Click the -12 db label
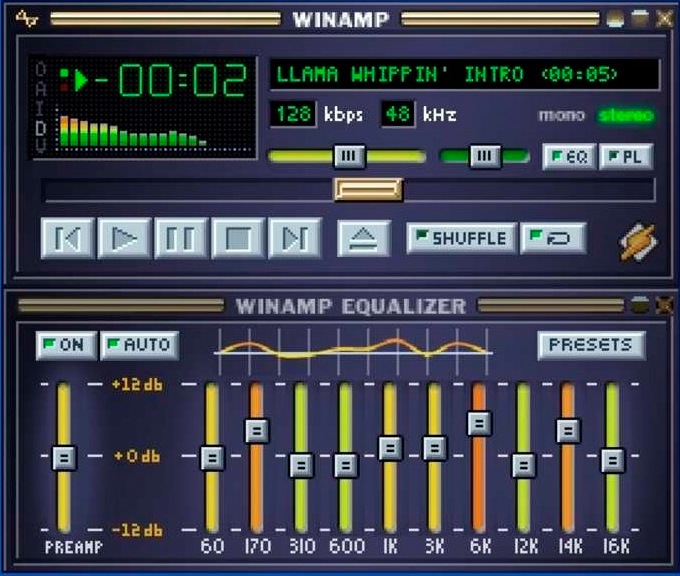This screenshot has height=576, width=680. click(137, 530)
